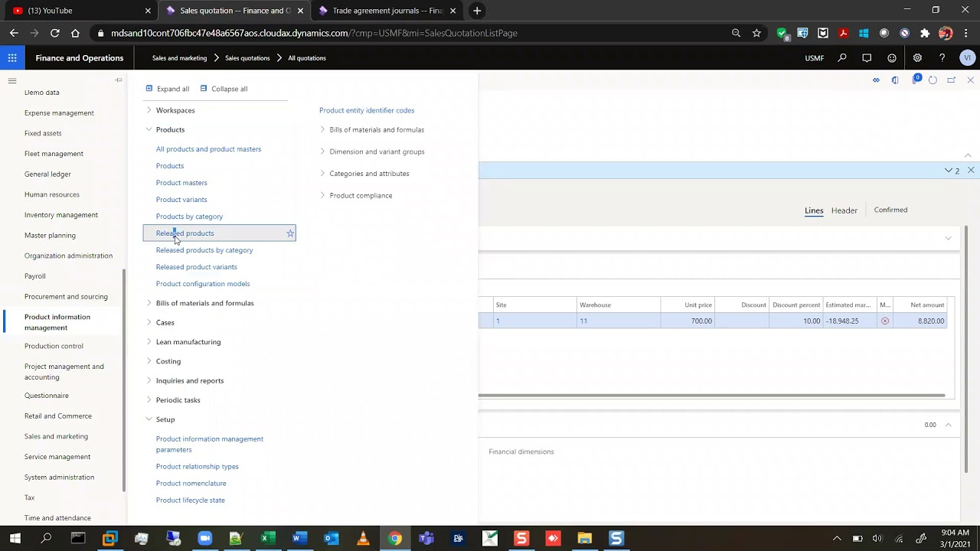Pin the navigation pane with pin icon
This screenshot has height=551, width=980.
coord(119,80)
